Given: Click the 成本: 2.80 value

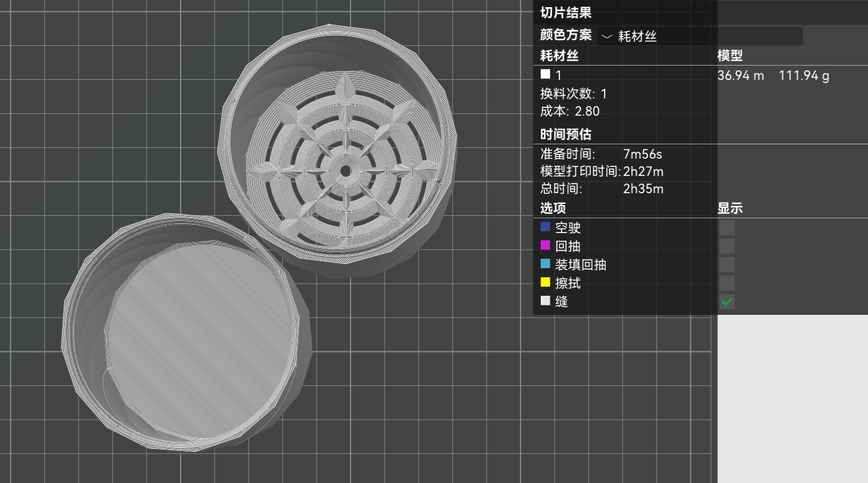Looking at the screenshot, I should tap(569, 112).
